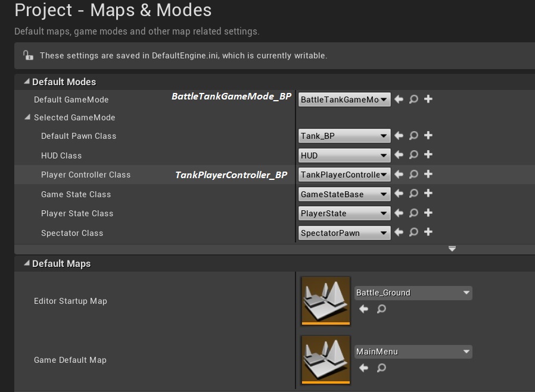
Task: Show advanced options arrow below Spectator Class
Action: 452,248
